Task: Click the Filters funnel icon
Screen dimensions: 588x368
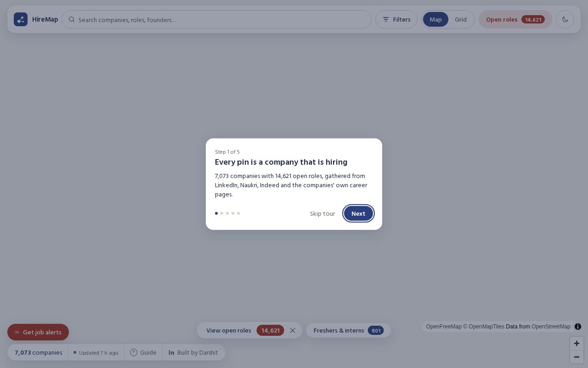Action: point(386,19)
